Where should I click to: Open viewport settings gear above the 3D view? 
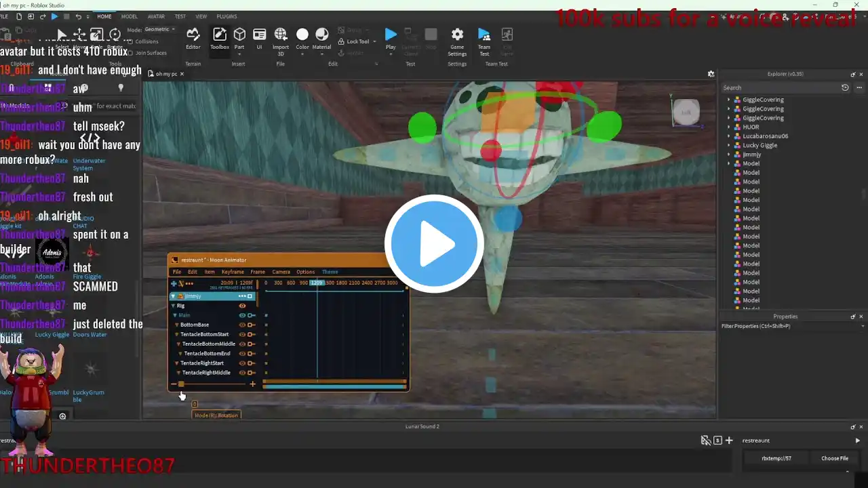point(711,74)
